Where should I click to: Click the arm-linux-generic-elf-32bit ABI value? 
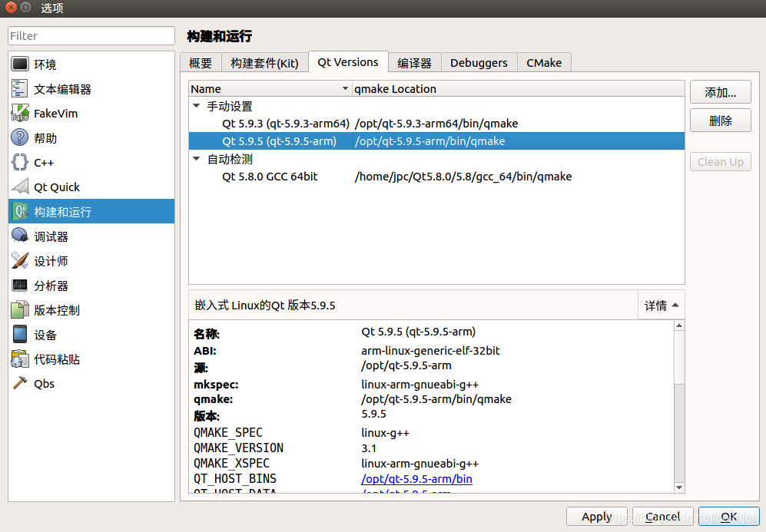point(430,350)
